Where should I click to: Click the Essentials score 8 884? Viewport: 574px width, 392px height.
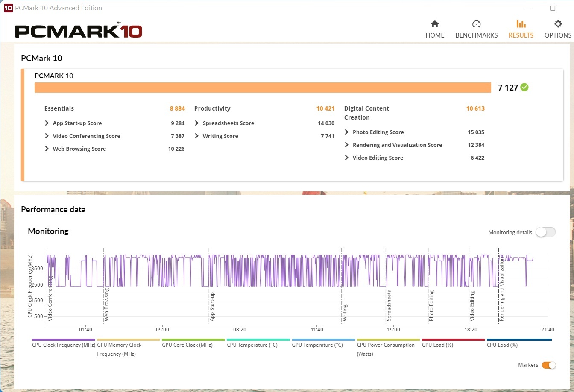click(x=177, y=108)
